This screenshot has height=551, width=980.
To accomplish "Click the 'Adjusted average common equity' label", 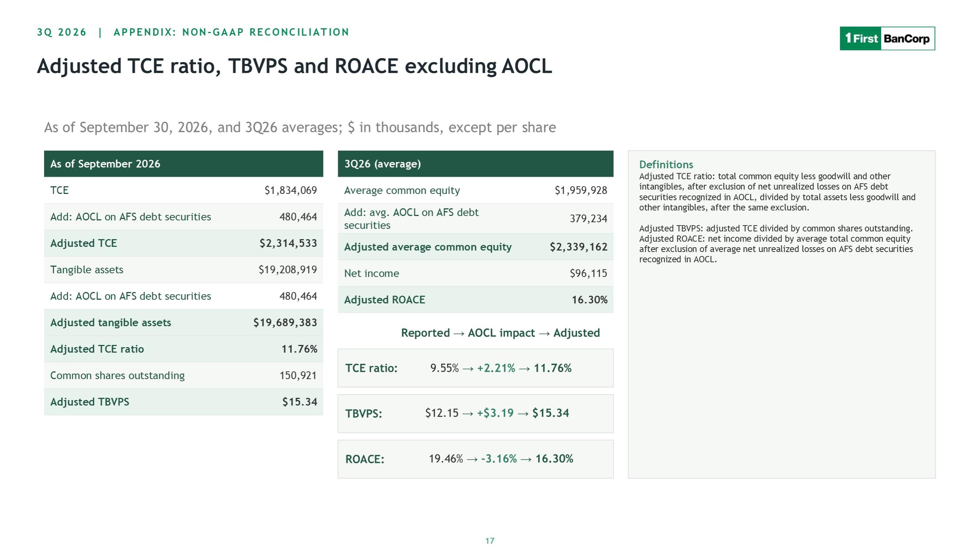I will (428, 247).
